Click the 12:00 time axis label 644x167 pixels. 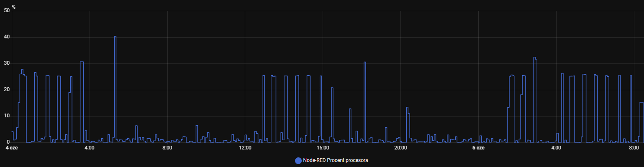[245, 148]
